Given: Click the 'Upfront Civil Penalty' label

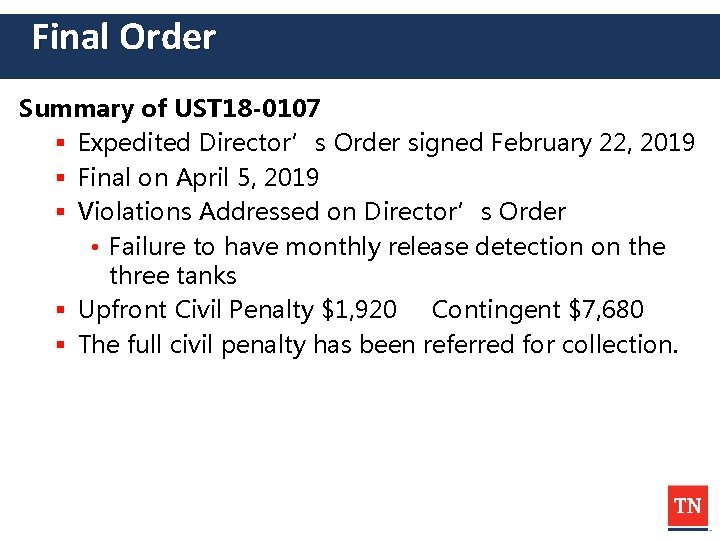Looking at the screenshot, I should pyautogui.click(x=196, y=309).
